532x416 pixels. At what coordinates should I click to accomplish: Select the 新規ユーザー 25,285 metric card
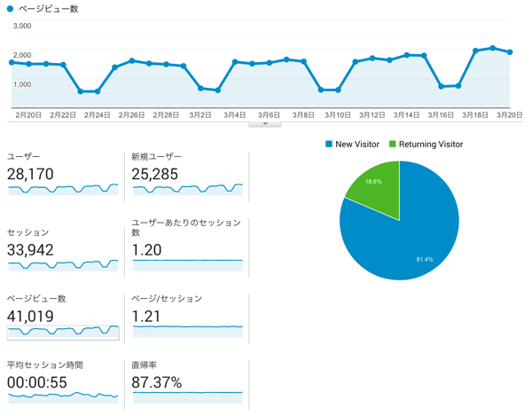tap(187, 176)
